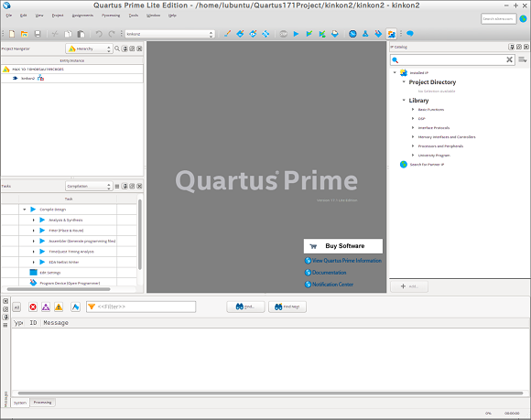
Task: Open the Compilation dropdown in Tasks panel
Action: (89, 186)
